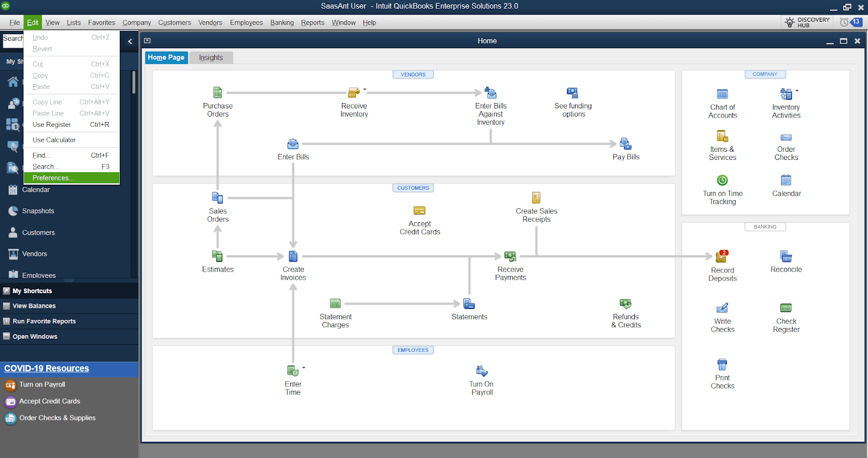868x458 pixels.
Task: Open Home window control menu dropdown
Action: 147,41
